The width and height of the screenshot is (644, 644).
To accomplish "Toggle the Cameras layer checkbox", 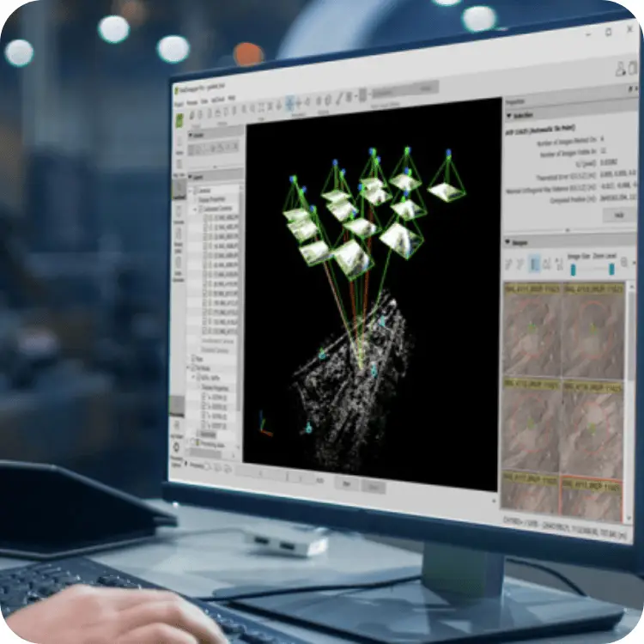I will 196,191.
